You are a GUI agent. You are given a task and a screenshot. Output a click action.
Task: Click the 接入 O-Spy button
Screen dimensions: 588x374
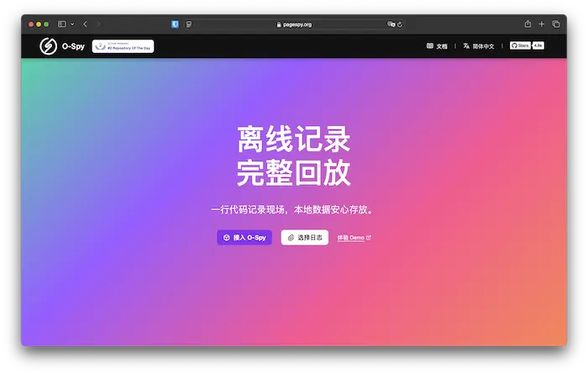coord(244,238)
